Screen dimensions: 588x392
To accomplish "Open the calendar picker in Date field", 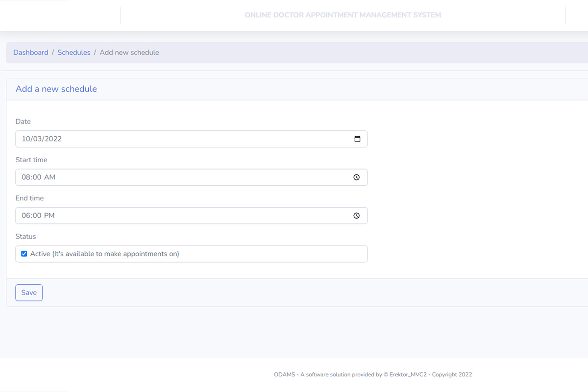I will pyautogui.click(x=357, y=139).
